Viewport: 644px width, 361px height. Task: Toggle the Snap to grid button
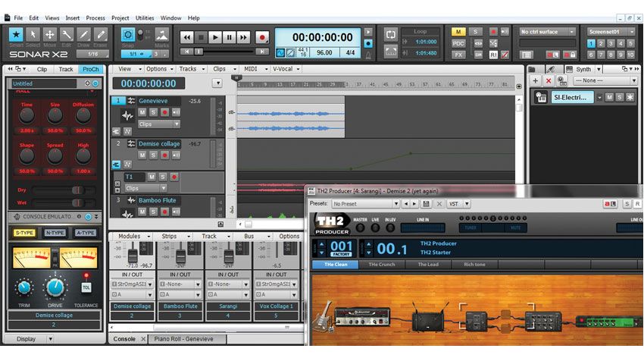pos(128,36)
